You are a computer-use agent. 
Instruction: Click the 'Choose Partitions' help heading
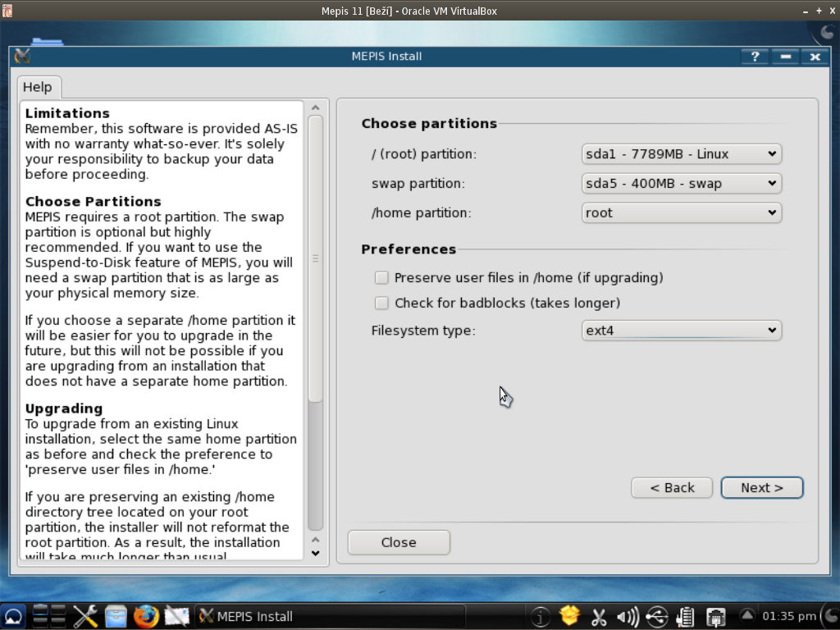[x=94, y=202]
